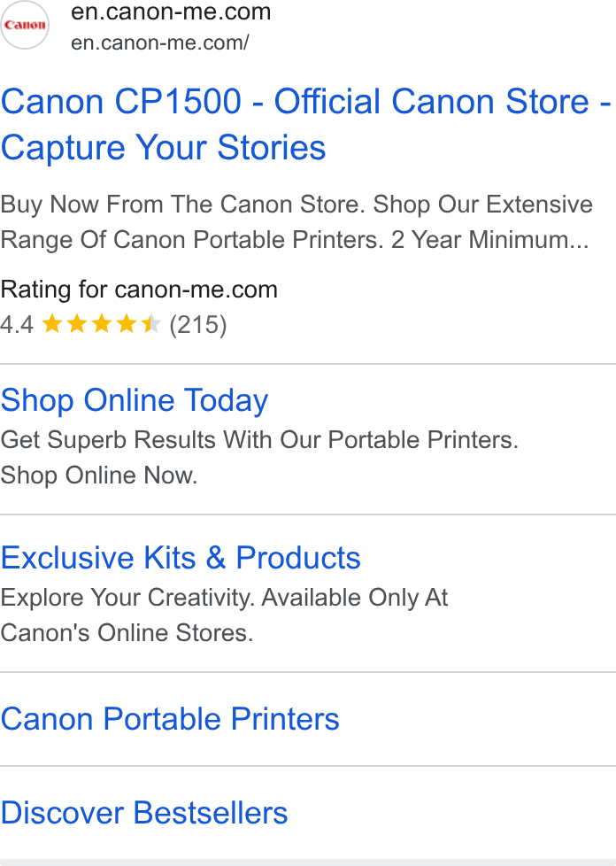Click the 'Explore Your Creativity' description text
Screen dimensions: 616x866
point(224,615)
